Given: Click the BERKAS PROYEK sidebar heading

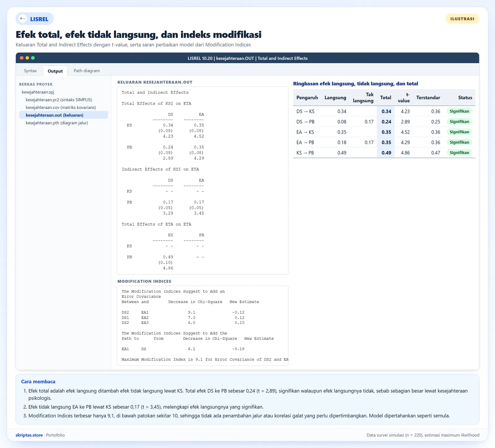Looking at the screenshot, I should coord(36,84).
